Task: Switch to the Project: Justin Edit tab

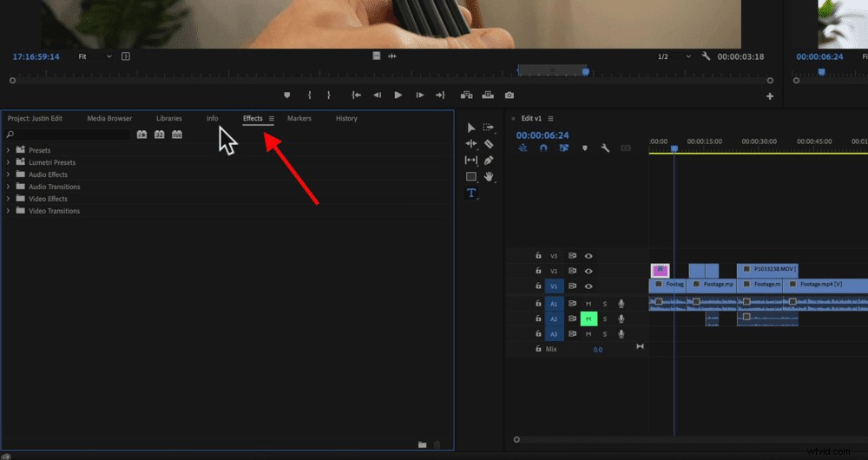Action: coord(35,118)
